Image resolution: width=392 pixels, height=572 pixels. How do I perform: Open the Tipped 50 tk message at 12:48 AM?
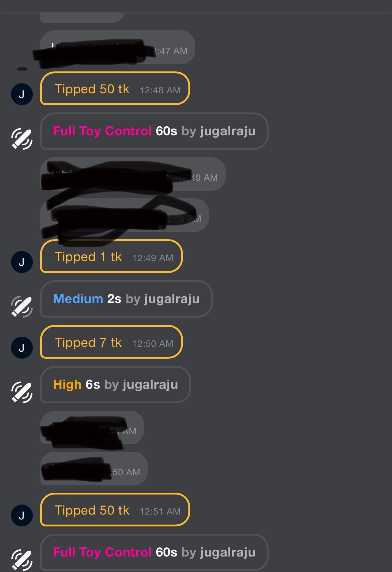point(115,88)
